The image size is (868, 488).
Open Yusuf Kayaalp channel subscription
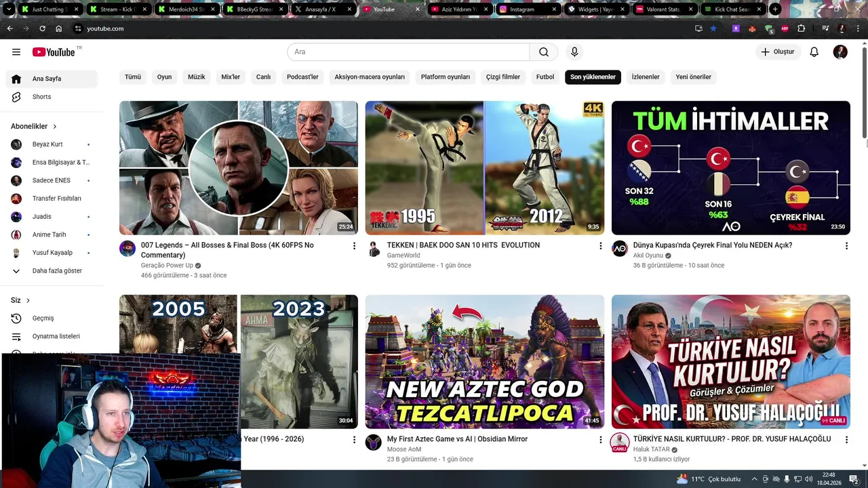pyautogui.click(x=52, y=253)
